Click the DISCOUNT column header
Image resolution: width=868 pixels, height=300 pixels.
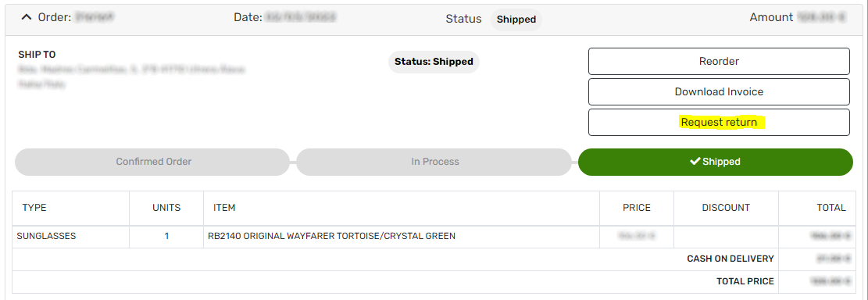pyautogui.click(x=726, y=208)
